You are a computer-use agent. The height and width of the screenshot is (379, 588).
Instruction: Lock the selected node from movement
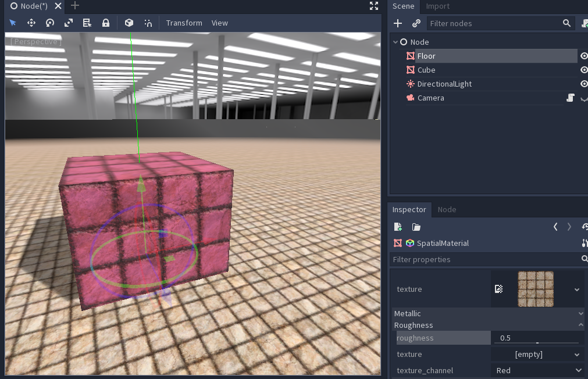106,23
